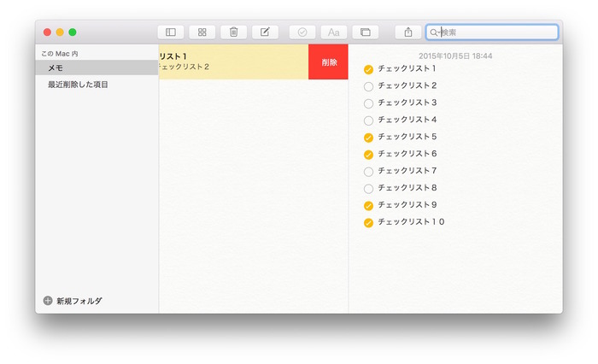Check the チェックリスト 3 circle
This screenshot has width=598, height=364.
pos(368,103)
